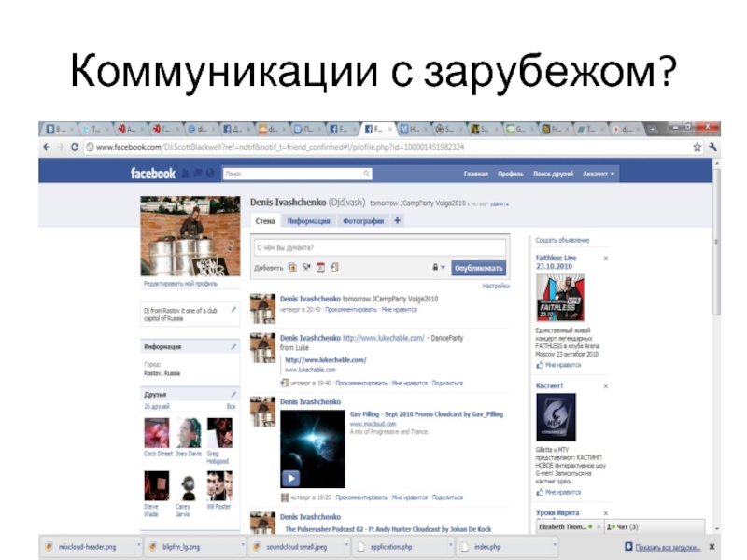Viewport: 747px width, 560px height.
Task: Click the Faithless Live ad image
Action: click(x=560, y=298)
